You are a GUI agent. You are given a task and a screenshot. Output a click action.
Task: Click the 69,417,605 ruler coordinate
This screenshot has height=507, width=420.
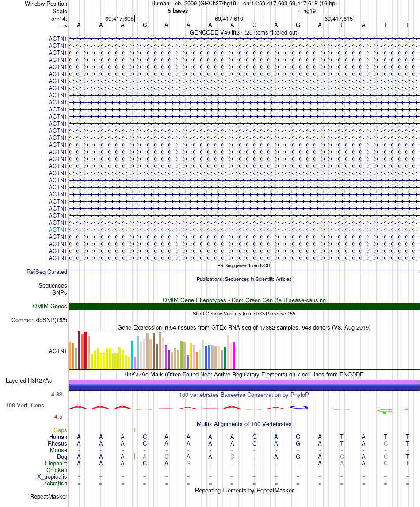tap(119, 19)
